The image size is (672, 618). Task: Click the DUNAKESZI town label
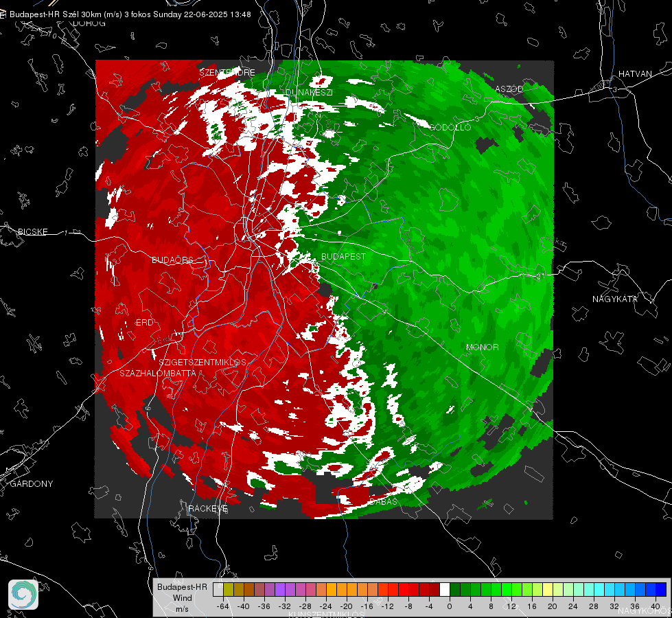[309, 92]
